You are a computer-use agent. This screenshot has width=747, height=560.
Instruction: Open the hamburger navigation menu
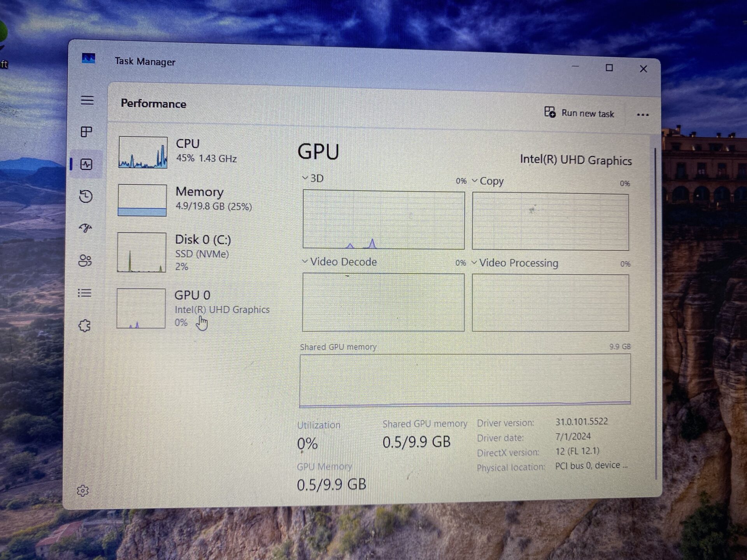click(87, 100)
